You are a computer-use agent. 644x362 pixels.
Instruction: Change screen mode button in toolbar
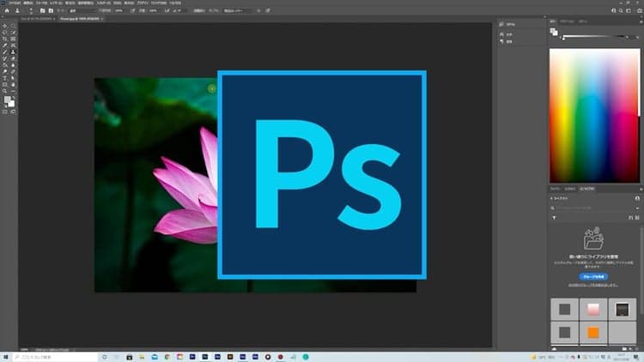click(13, 112)
